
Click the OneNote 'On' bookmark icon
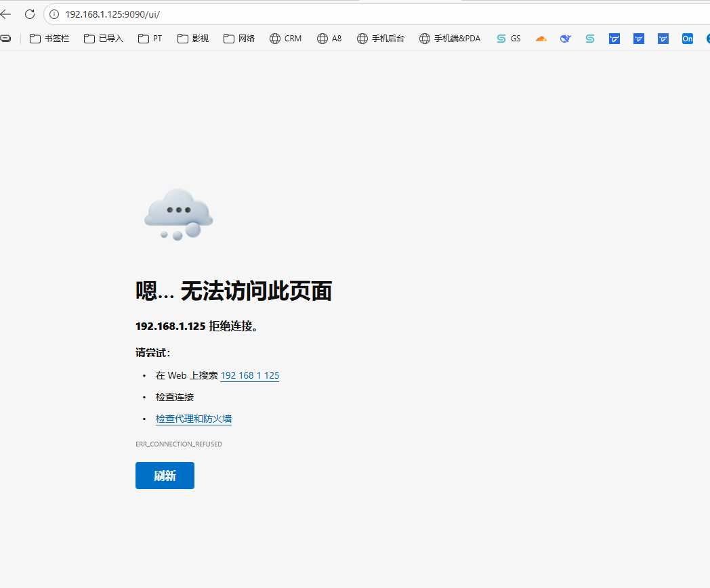point(687,39)
